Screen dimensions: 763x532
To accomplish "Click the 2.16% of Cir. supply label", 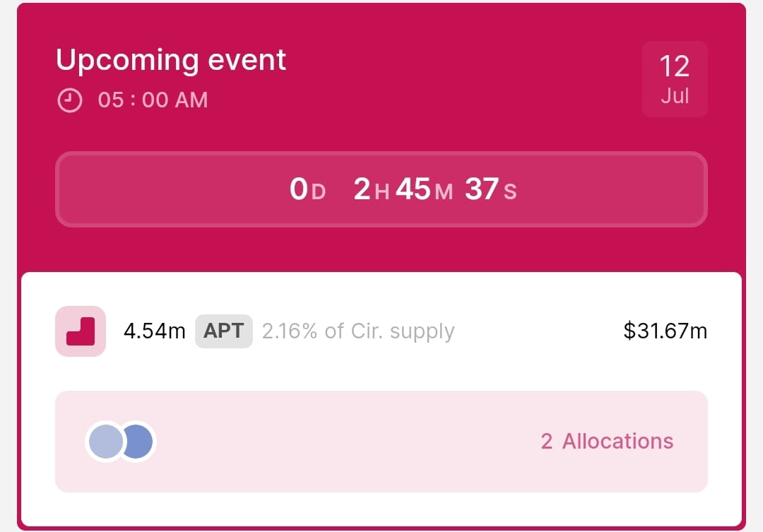I will point(357,331).
